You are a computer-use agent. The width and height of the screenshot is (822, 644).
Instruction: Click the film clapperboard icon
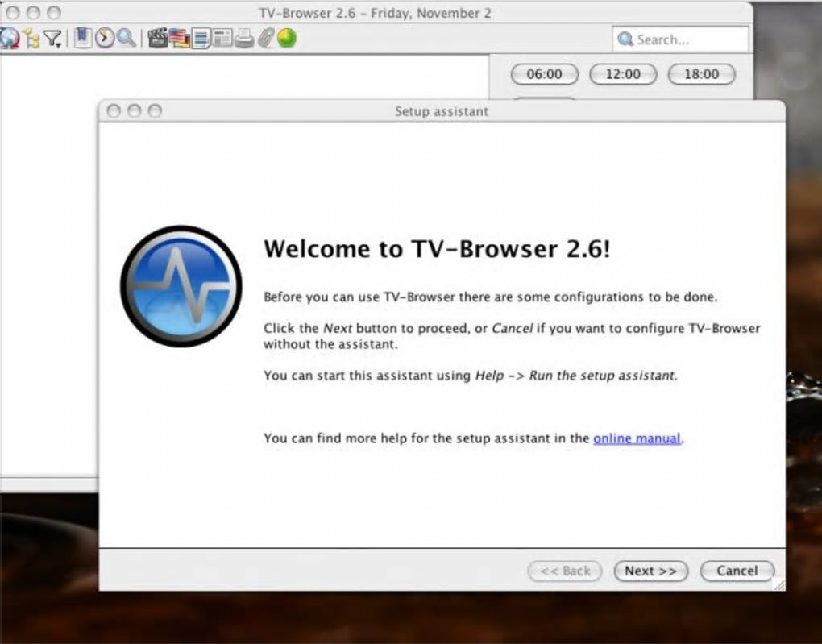[157, 38]
